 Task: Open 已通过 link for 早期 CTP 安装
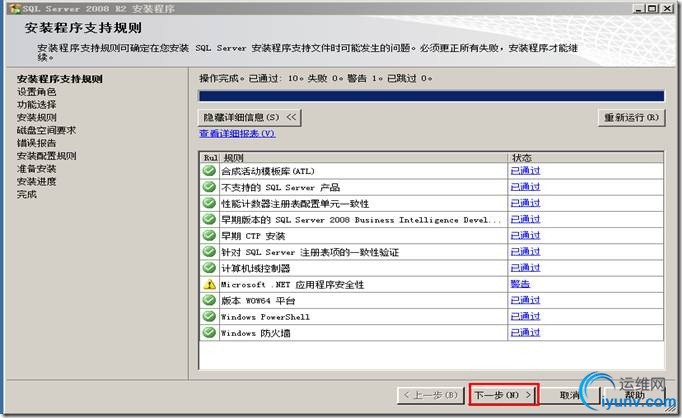pos(525,235)
